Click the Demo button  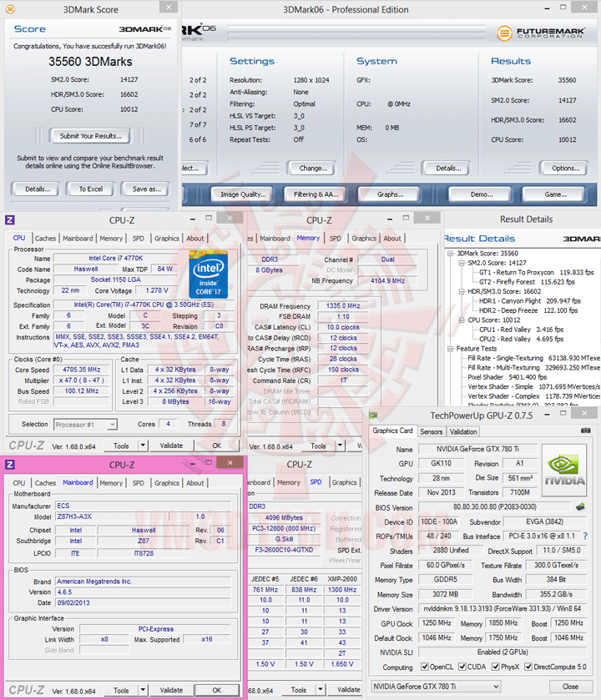click(482, 194)
